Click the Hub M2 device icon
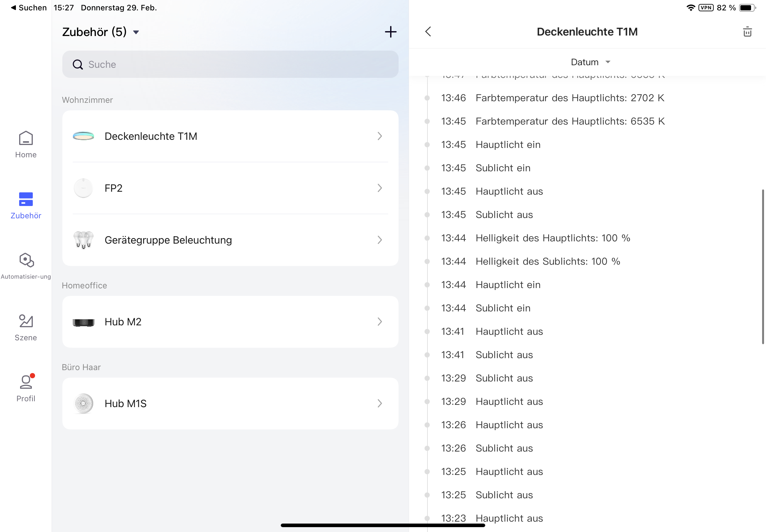 (83, 322)
